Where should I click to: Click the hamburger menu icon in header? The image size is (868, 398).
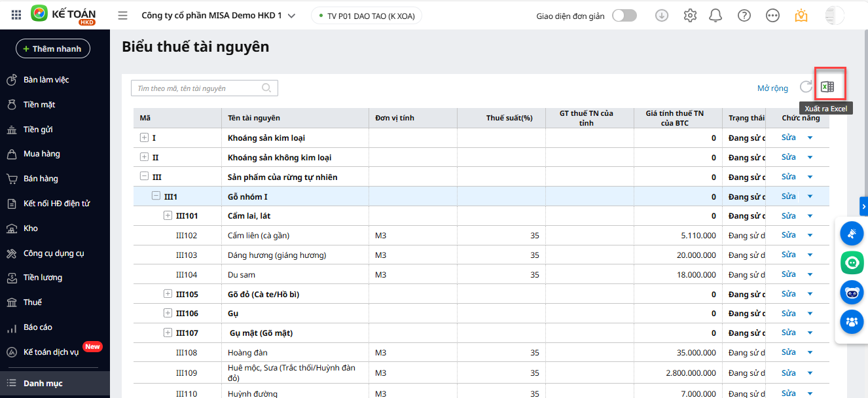[122, 16]
